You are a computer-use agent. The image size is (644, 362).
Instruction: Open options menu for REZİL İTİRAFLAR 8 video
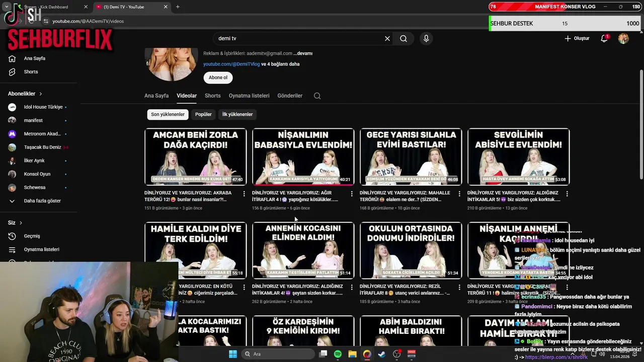point(459,287)
